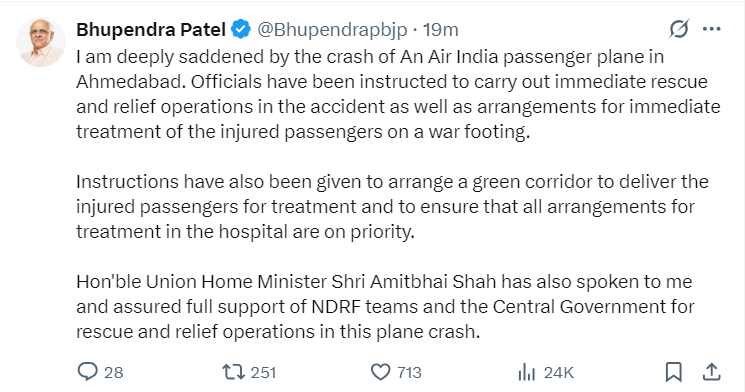Click the repost arrows icon

pyautogui.click(x=234, y=372)
